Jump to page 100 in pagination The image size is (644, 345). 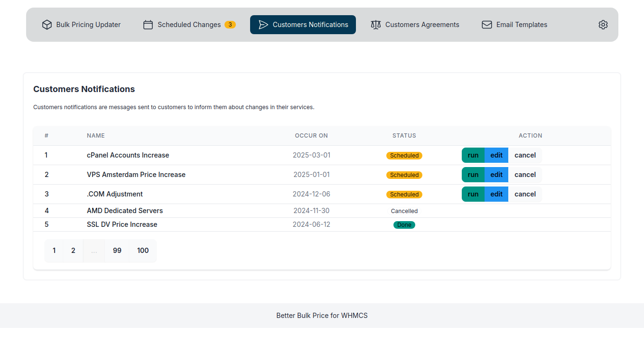[142, 251]
